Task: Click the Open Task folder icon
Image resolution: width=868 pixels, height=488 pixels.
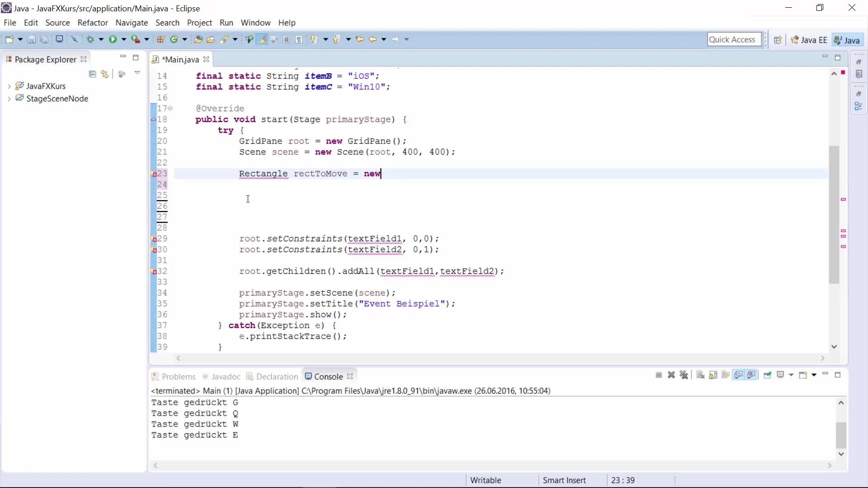Action: tap(211, 39)
